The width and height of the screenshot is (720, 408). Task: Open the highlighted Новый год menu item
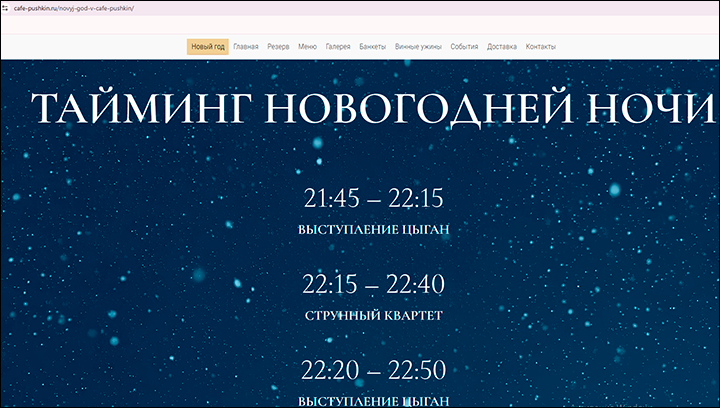[207, 47]
